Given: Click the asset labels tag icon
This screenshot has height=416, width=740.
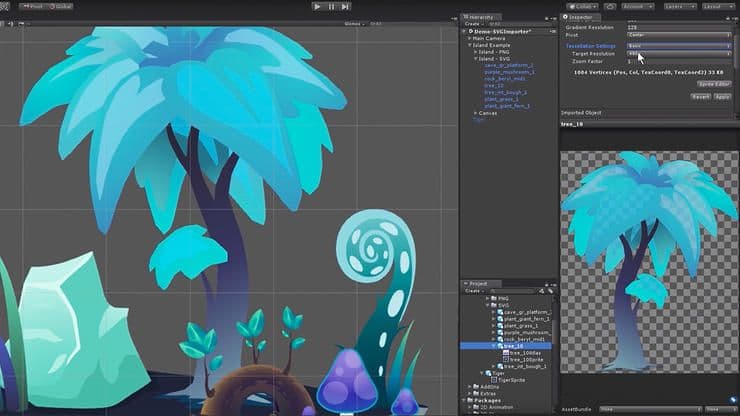Looking at the screenshot, I should [x=733, y=400].
